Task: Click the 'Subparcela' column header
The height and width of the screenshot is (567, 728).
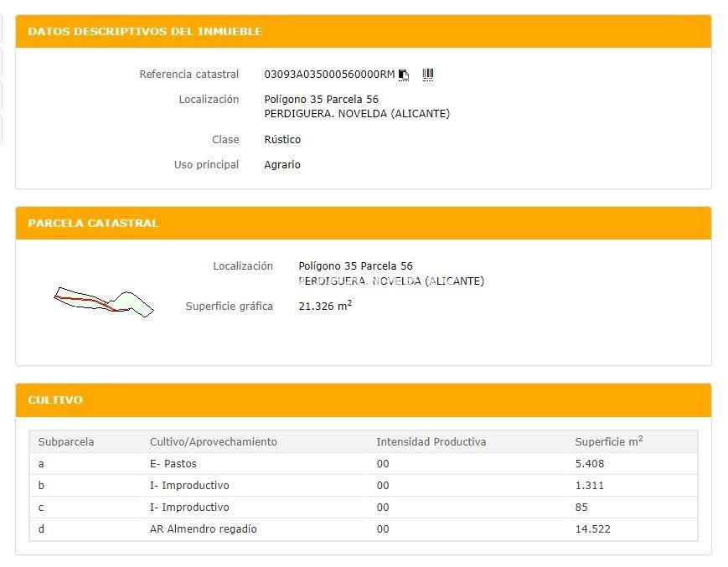Action: [66, 441]
